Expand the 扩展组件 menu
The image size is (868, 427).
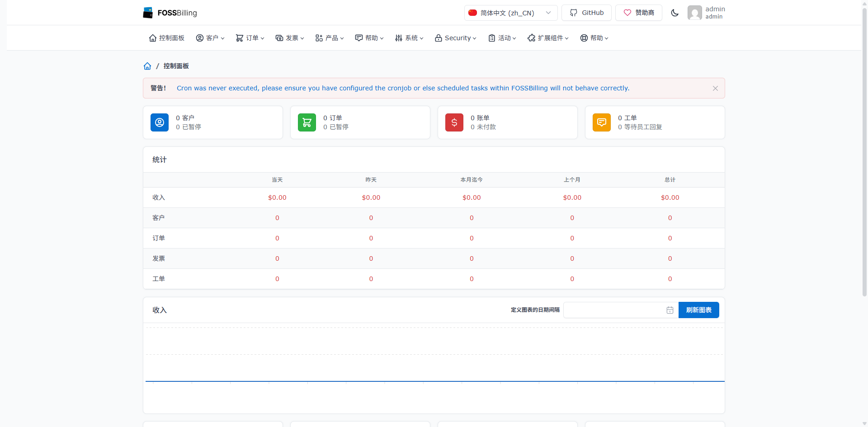[548, 38]
